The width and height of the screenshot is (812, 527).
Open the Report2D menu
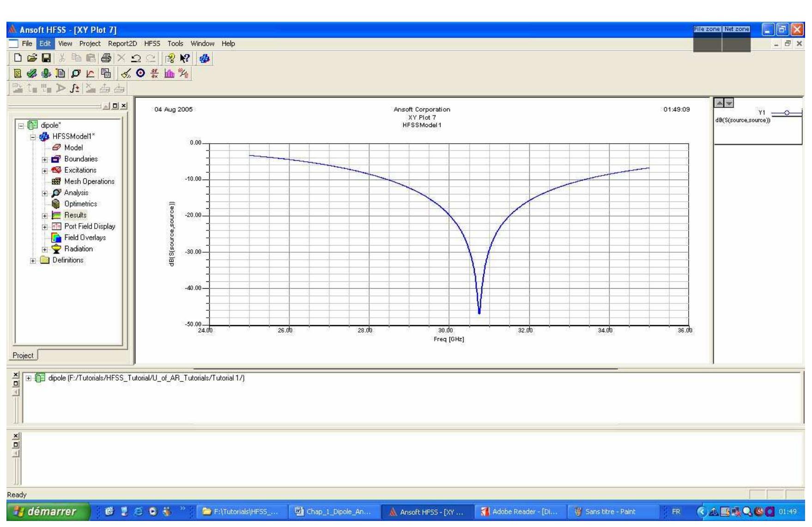pos(121,43)
